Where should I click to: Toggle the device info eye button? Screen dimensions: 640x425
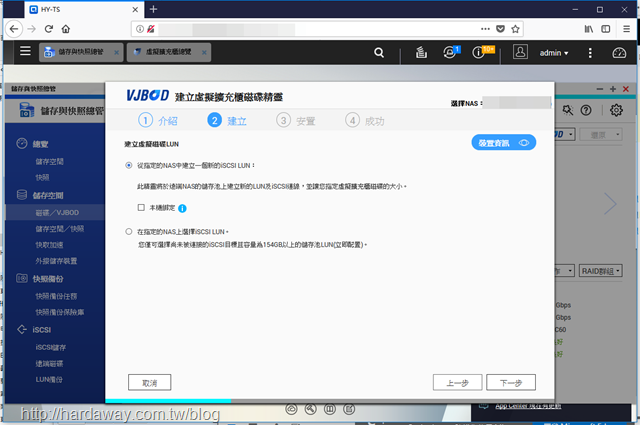click(x=503, y=142)
